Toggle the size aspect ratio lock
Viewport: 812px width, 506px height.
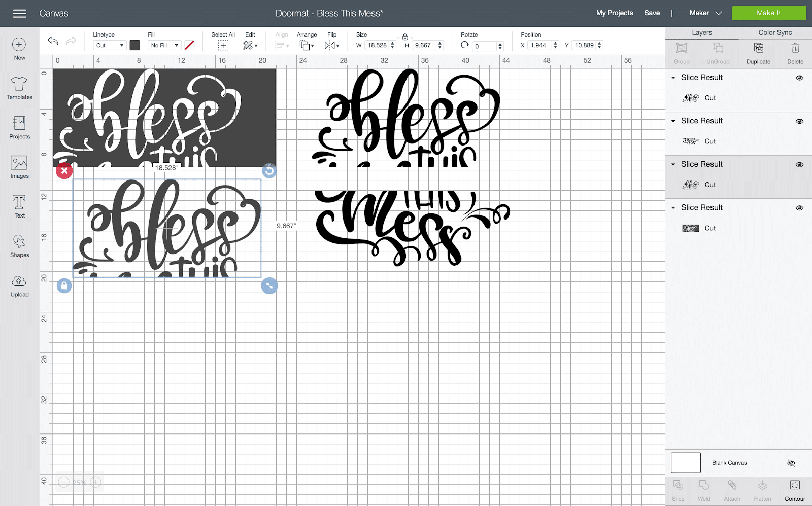point(405,37)
